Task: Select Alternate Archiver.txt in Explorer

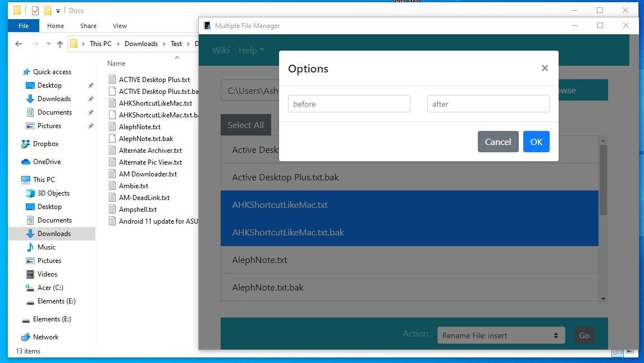Action: point(150,151)
